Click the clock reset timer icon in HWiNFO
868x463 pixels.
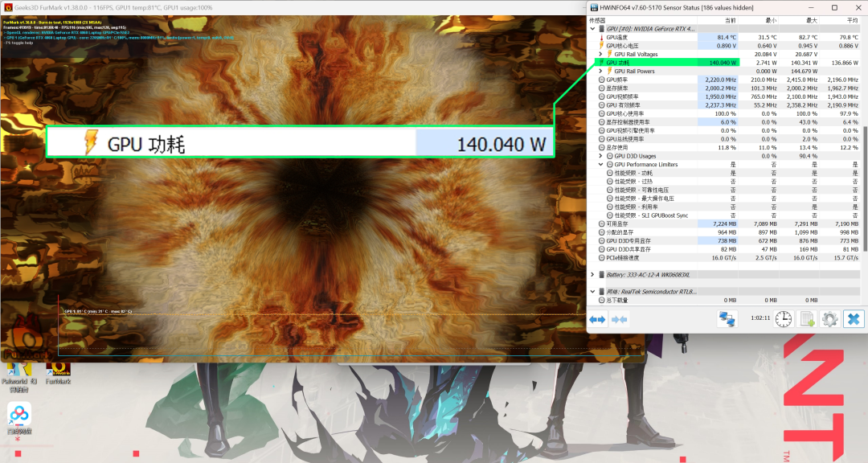pos(784,319)
